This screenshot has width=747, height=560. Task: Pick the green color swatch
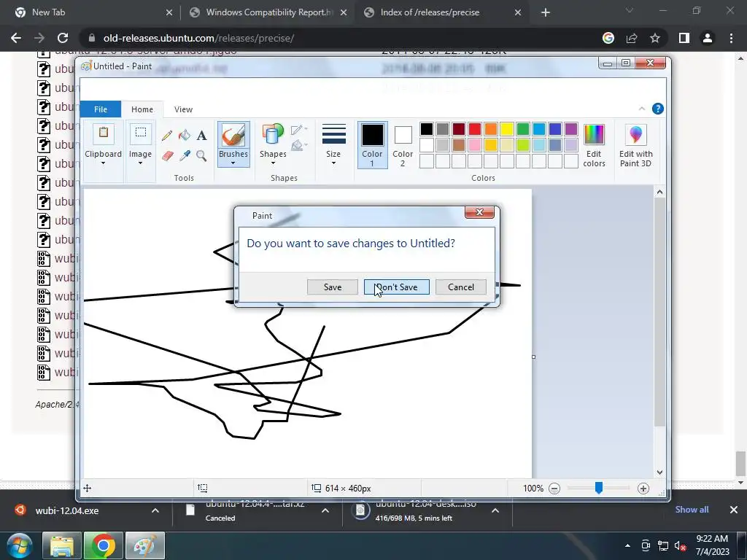click(x=523, y=129)
